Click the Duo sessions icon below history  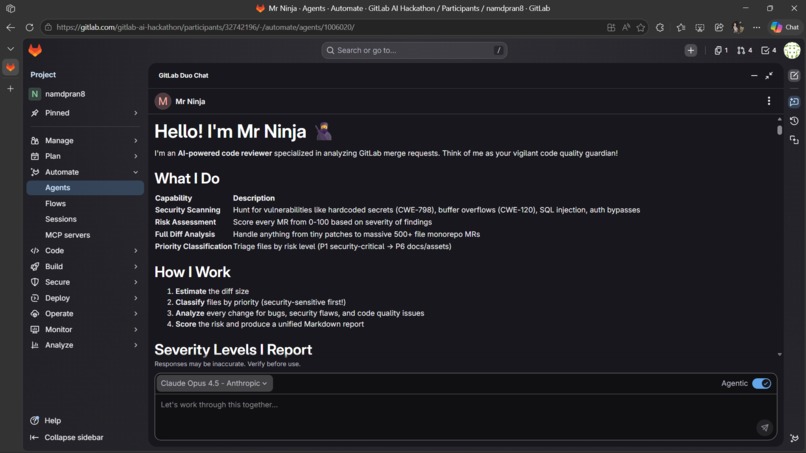(x=794, y=139)
